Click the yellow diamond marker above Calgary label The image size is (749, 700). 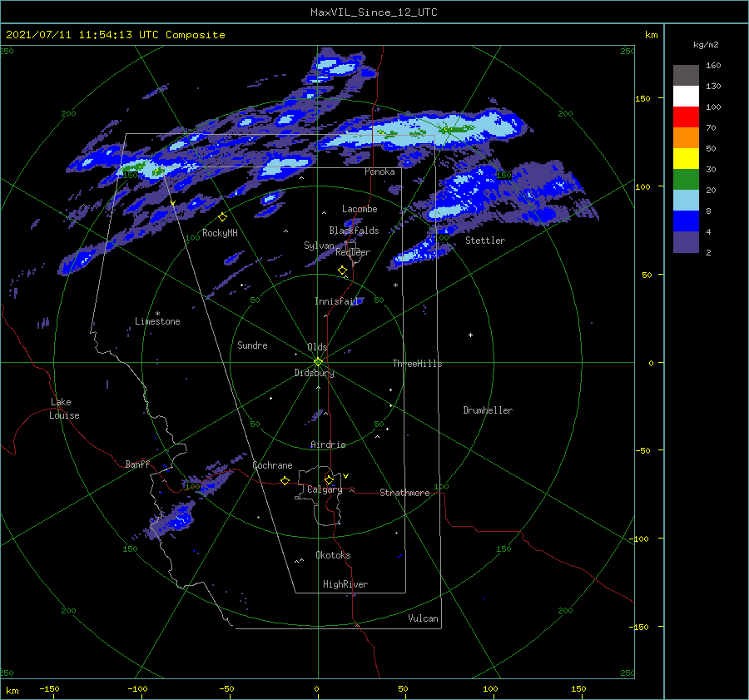(x=329, y=479)
